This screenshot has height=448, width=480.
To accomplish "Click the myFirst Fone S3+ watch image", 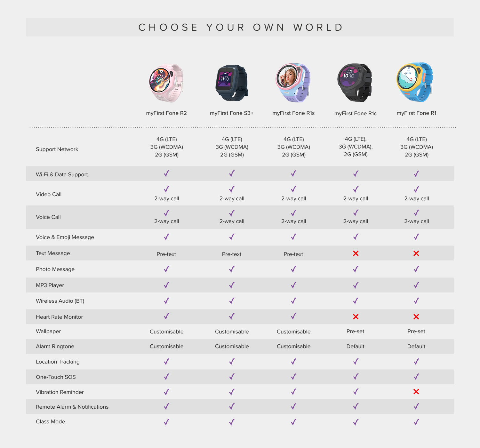I will tap(232, 83).
